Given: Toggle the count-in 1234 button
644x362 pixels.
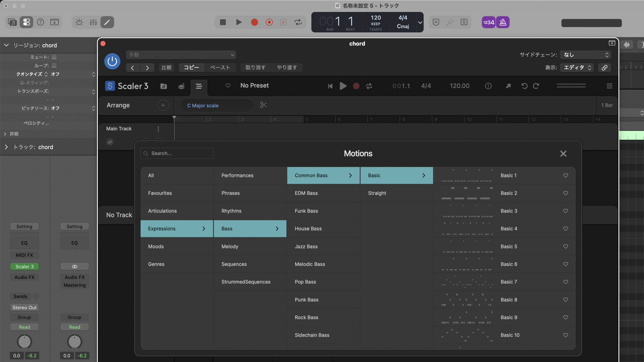Looking at the screenshot, I should [489, 22].
